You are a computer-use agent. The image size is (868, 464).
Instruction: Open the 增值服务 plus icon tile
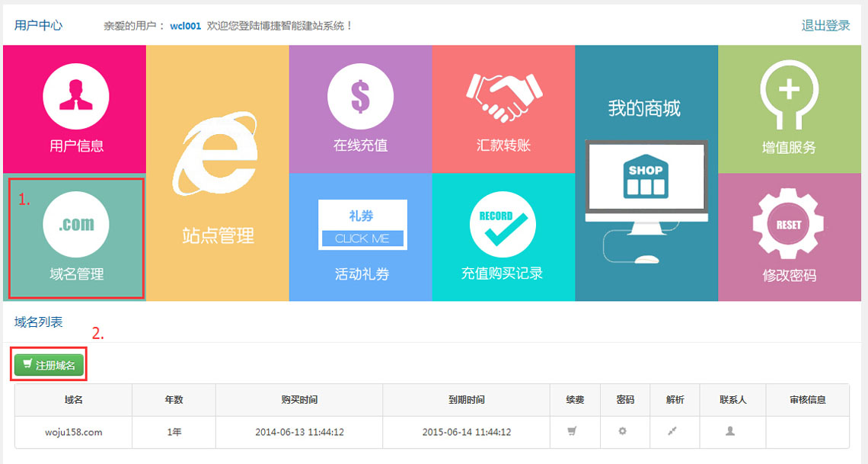coord(789,109)
